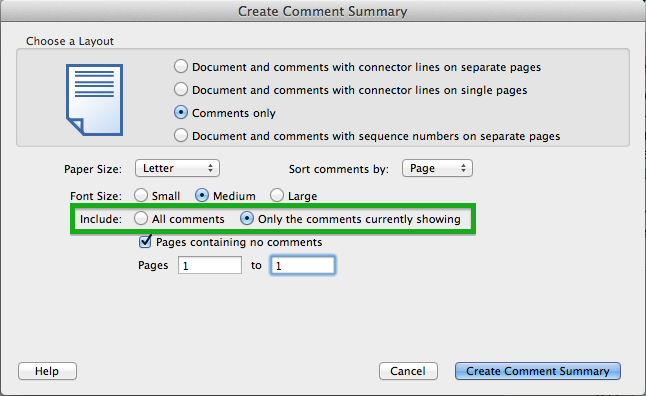This screenshot has width=646, height=396.
Task: Click Create Comment Summary button
Action: [x=538, y=371]
